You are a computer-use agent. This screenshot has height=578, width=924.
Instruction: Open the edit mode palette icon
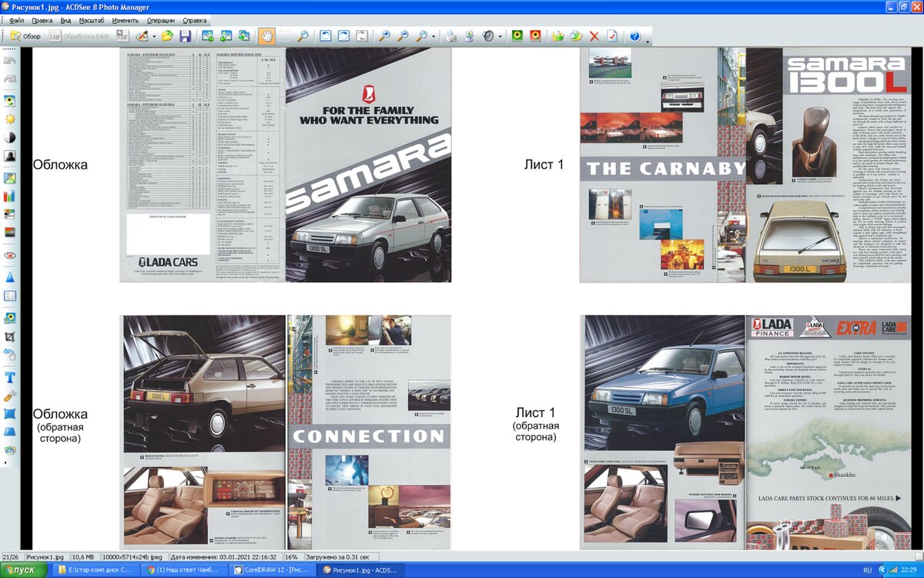(142, 36)
